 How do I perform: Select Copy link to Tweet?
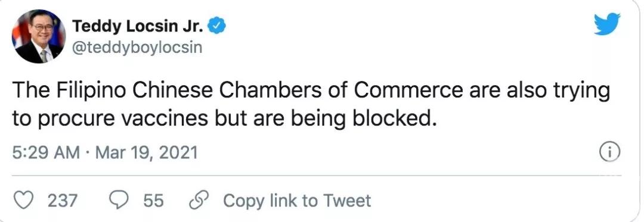pyautogui.click(x=297, y=201)
